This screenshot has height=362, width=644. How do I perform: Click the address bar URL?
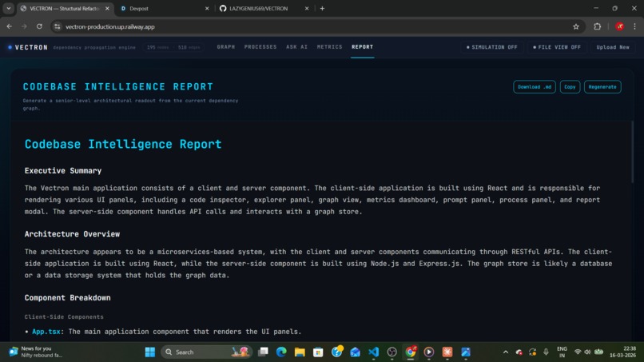(x=110, y=26)
